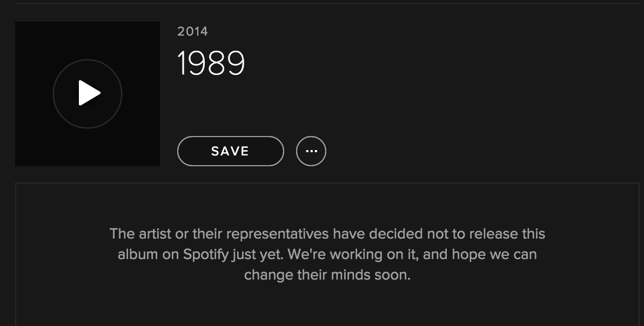Expand the album options with the ellipsis
Image resolution: width=644 pixels, height=326 pixels.
[311, 151]
